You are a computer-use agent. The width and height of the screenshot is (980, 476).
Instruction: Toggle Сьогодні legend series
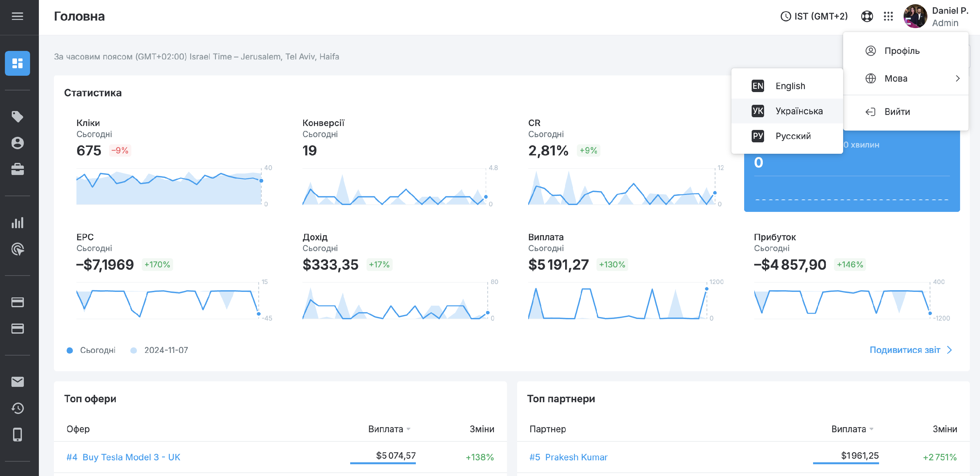coord(91,350)
